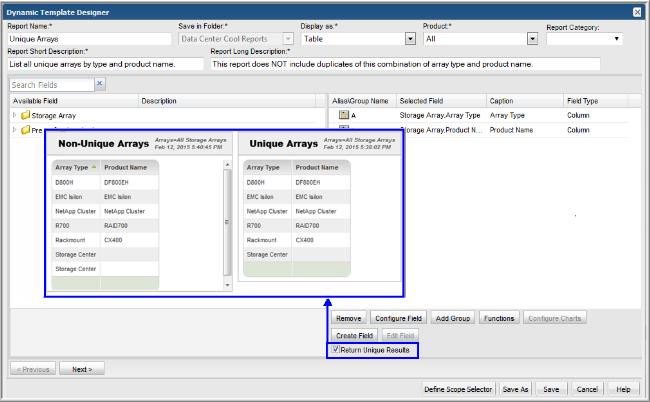
Task: Click the Storage Array folder icon
Action: coord(24,116)
